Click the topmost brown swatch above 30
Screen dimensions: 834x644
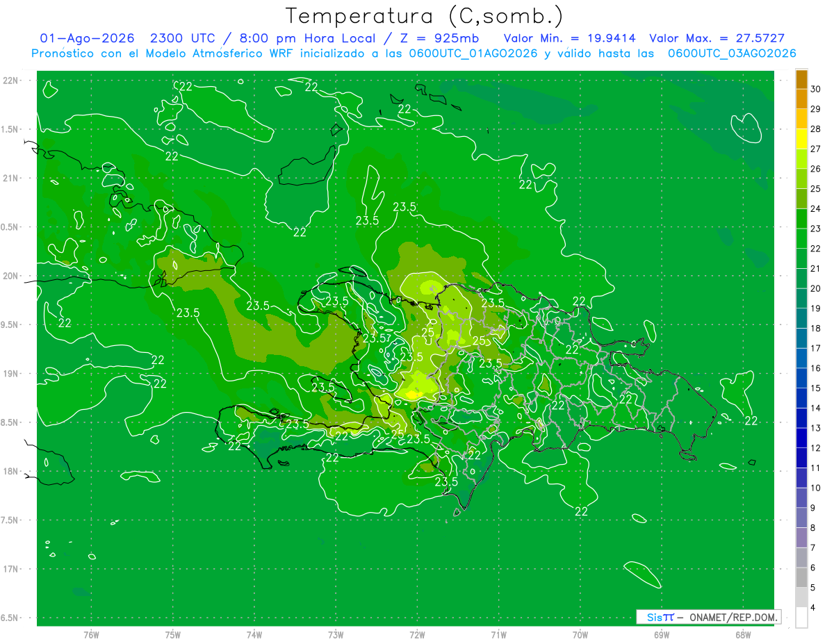[802, 79]
